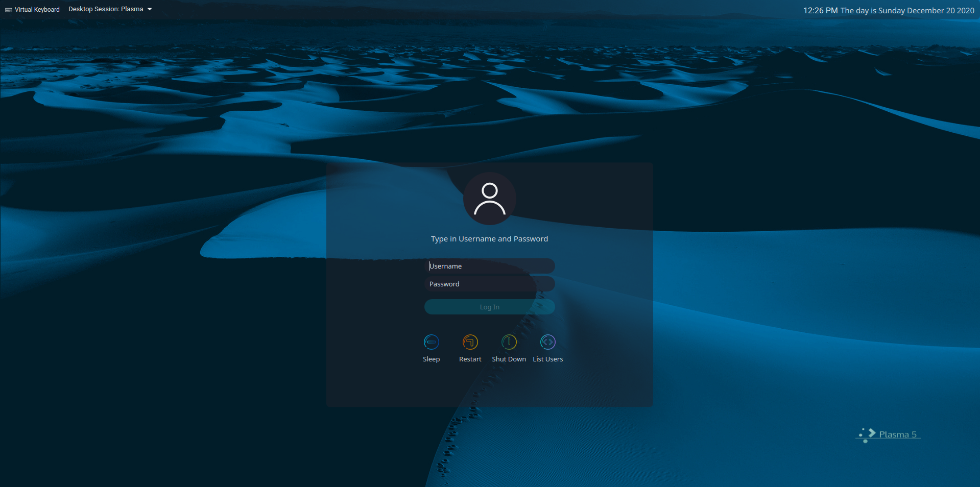
Task: Click the 'Type in Username and Password' prompt
Action: pos(489,239)
